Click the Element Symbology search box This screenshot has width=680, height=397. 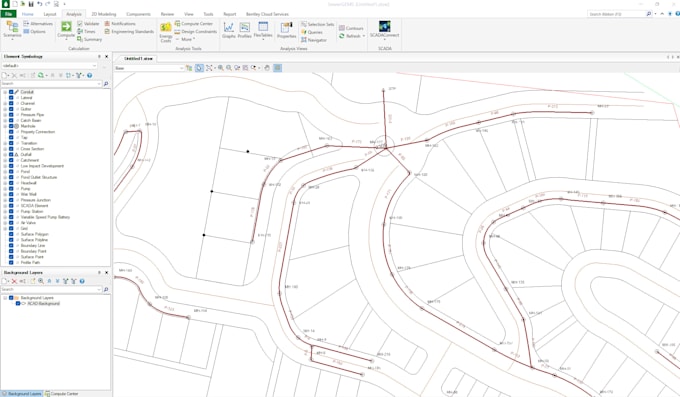51,84
